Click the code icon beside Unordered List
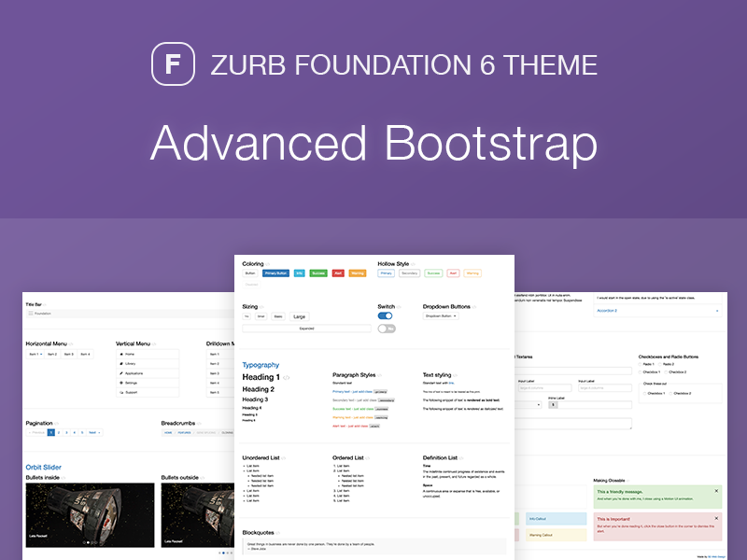This screenshot has height=560, width=747. pyautogui.click(x=284, y=458)
